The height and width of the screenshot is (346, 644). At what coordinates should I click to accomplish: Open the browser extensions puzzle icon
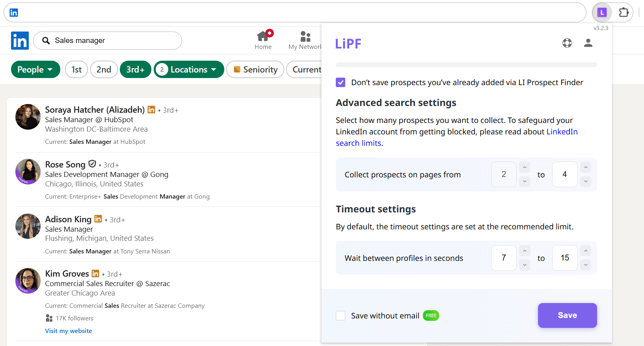624,13
